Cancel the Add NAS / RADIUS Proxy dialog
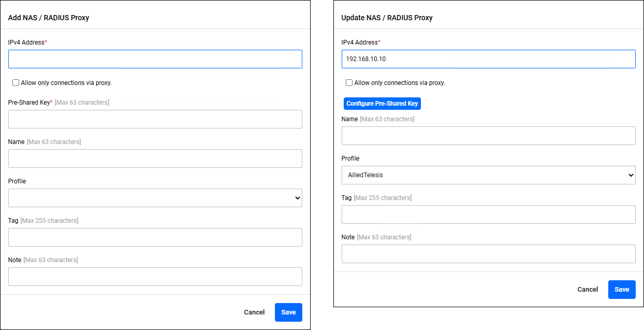Viewport: 644px width, 330px height. point(254,312)
